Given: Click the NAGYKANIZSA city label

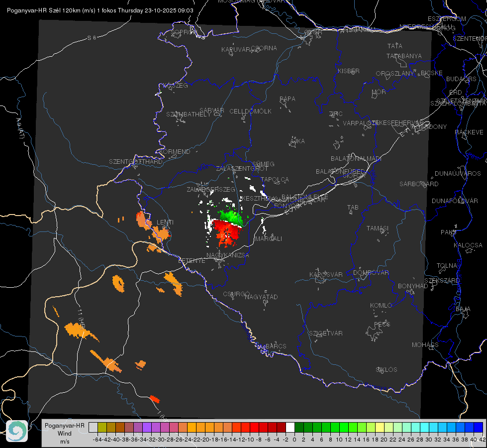Looking at the screenshot, I should pyautogui.click(x=228, y=255).
